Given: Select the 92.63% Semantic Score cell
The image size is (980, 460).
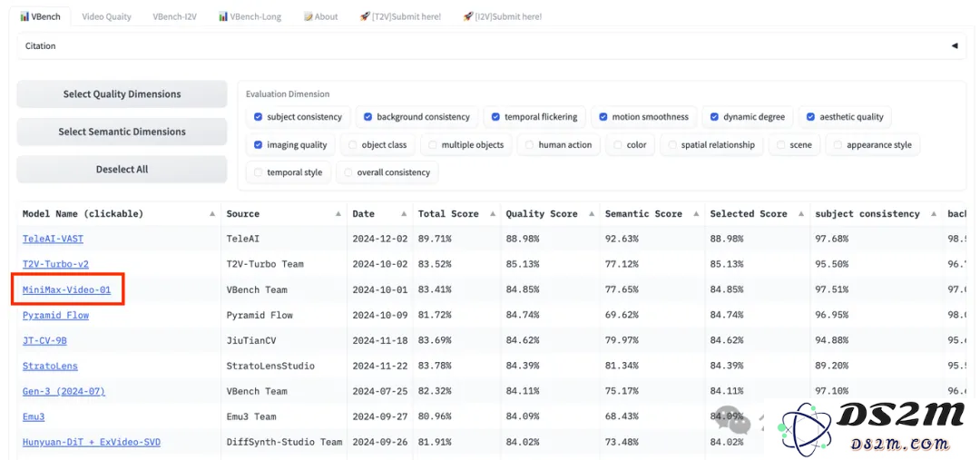Looking at the screenshot, I should point(652,239).
